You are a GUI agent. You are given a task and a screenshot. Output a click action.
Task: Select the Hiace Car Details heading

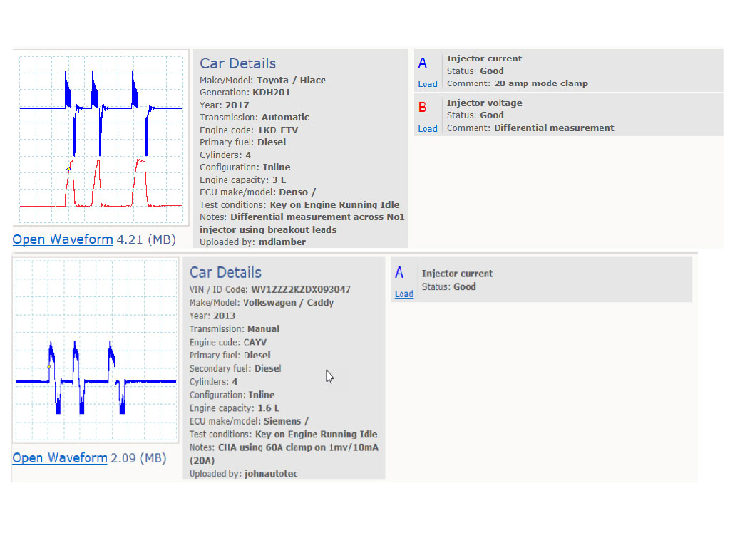pyautogui.click(x=238, y=63)
